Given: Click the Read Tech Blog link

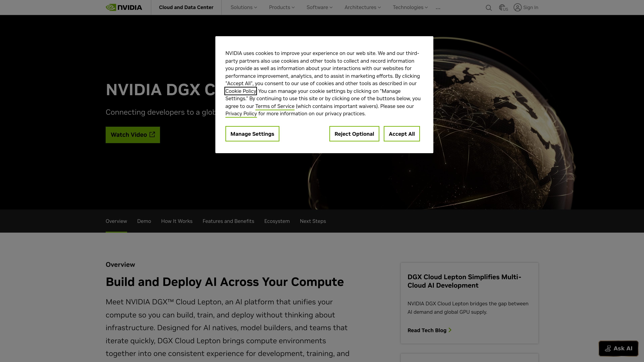Looking at the screenshot, I should 427,330.
